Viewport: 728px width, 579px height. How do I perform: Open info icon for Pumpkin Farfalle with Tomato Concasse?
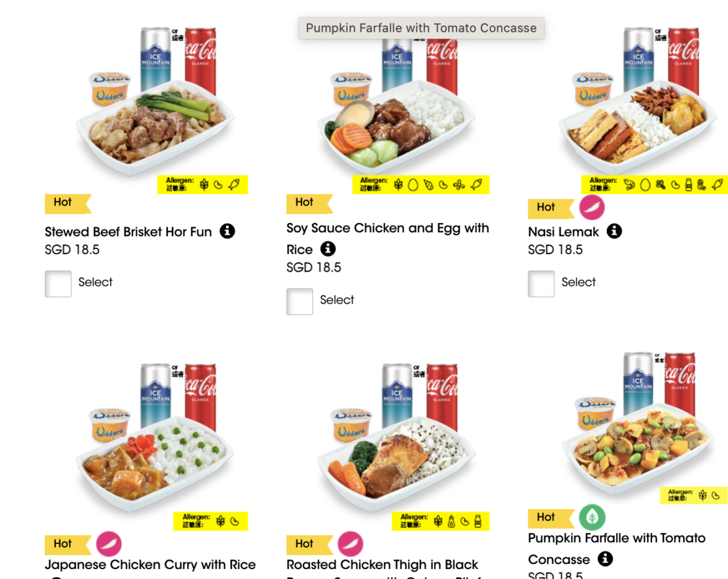tap(605, 559)
